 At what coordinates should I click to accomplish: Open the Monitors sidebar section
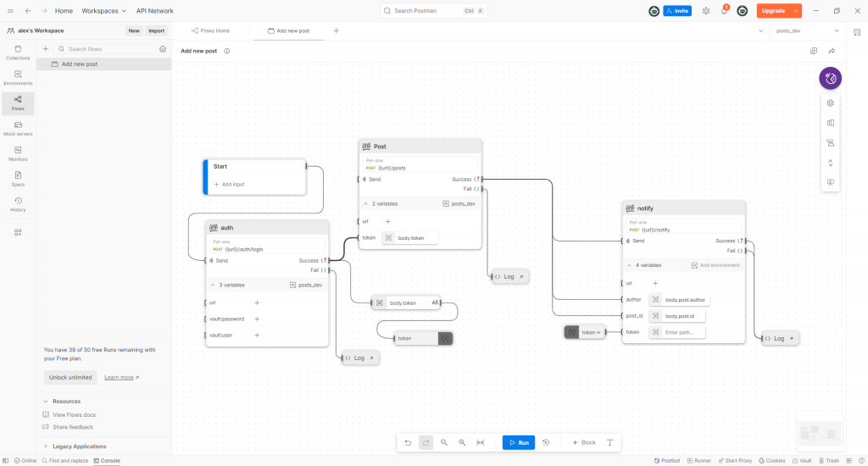pos(18,154)
